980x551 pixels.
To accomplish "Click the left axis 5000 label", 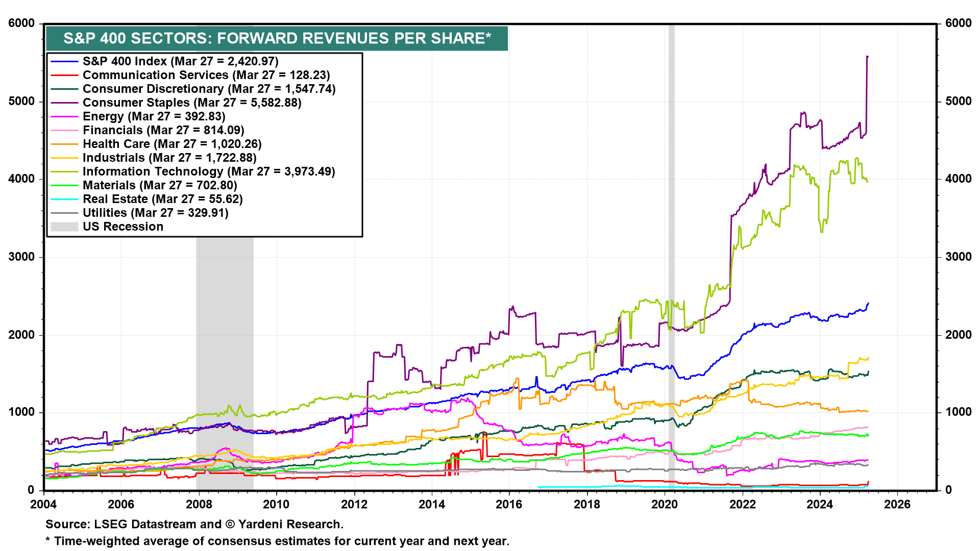I will (x=21, y=101).
